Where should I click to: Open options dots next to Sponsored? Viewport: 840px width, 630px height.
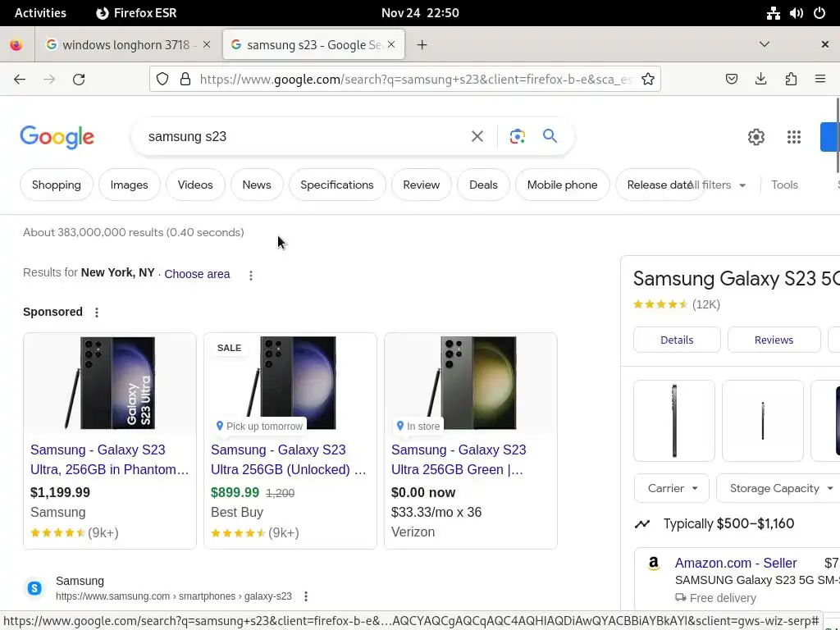(x=97, y=313)
